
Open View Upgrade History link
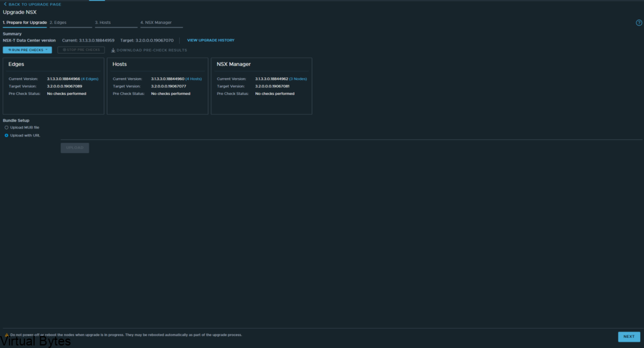pyautogui.click(x=211, y=40)
